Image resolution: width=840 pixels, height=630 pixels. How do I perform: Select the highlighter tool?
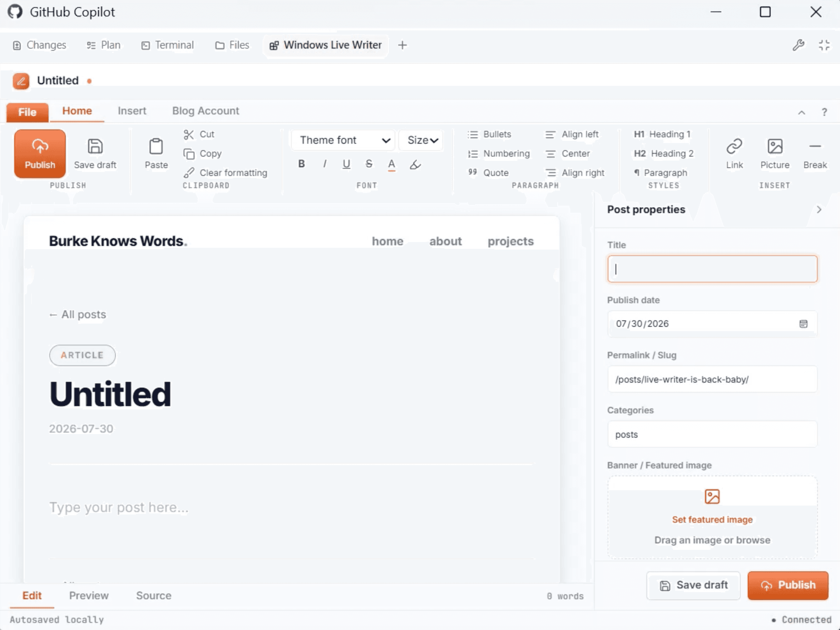pos(415,164)
